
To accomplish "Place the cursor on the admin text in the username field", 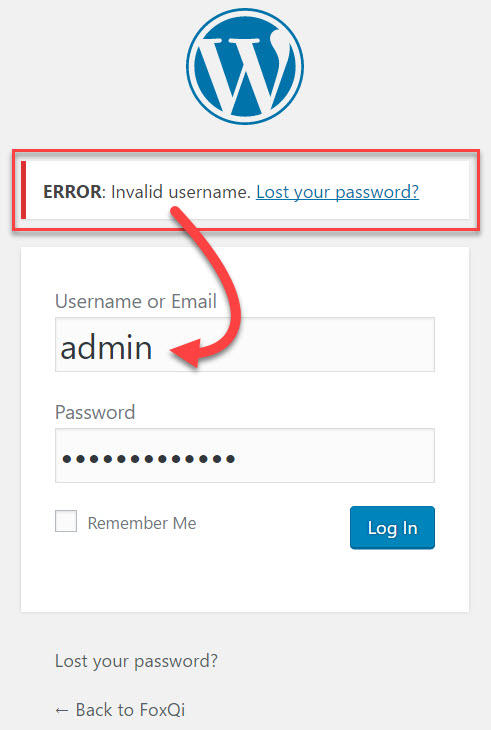I will 106,347.
